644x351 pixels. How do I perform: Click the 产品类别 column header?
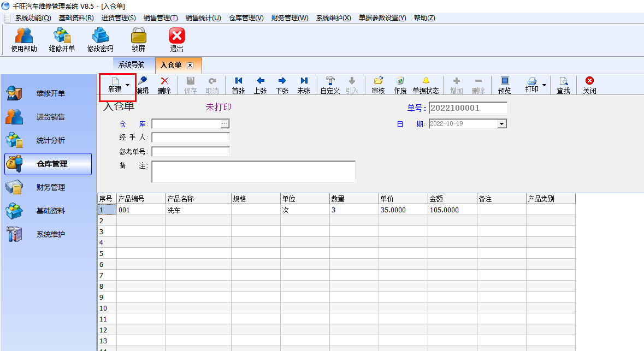point(551,199)
